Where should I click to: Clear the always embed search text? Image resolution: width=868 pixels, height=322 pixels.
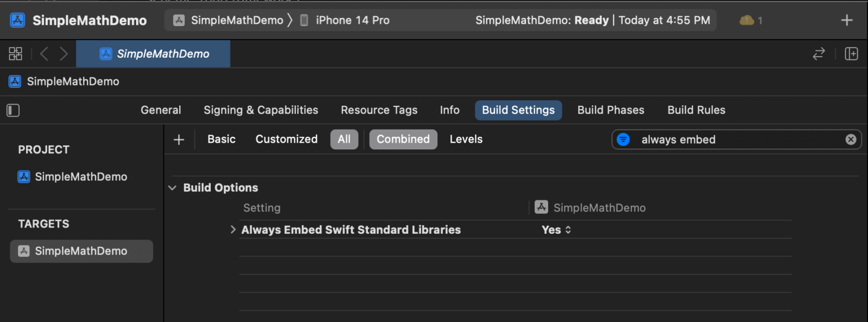[x=850, y=139]
